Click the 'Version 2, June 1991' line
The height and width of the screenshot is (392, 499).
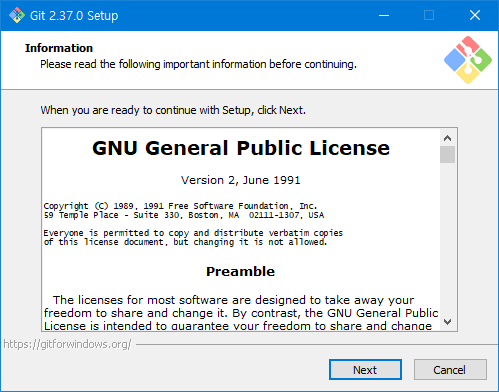pyautogui.click(x=241, y=180)
